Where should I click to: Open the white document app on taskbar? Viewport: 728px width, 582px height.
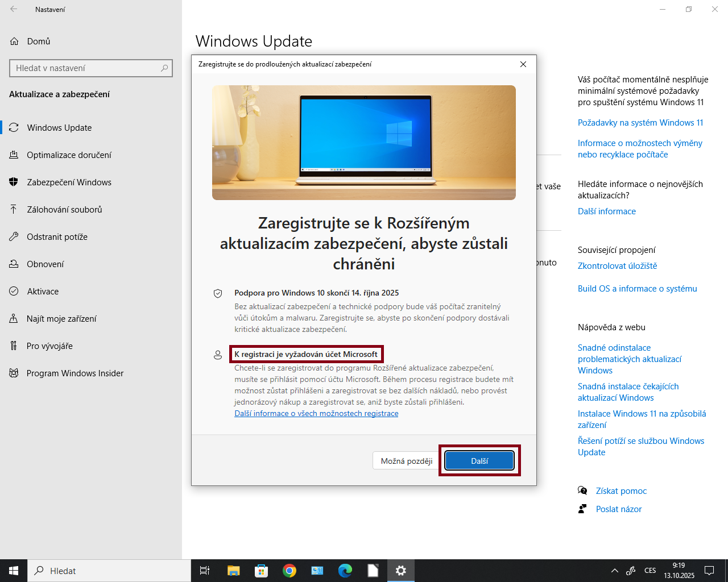click(x=373, y=571)
